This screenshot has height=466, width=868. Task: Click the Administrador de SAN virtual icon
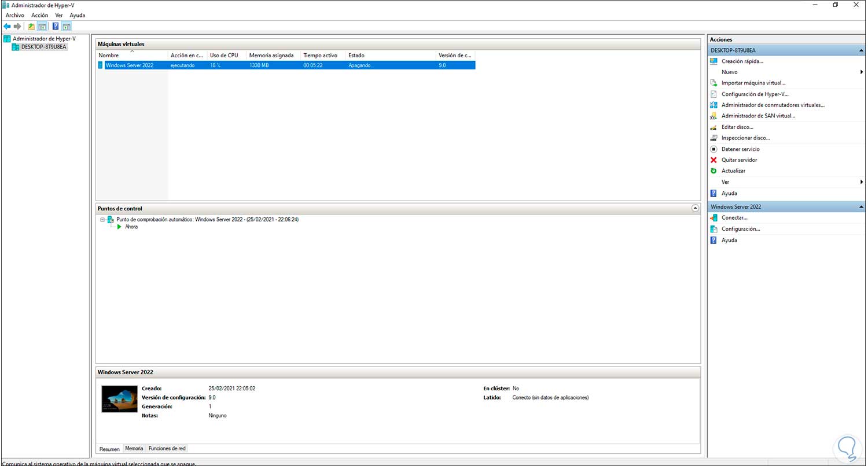pos(713,116)
